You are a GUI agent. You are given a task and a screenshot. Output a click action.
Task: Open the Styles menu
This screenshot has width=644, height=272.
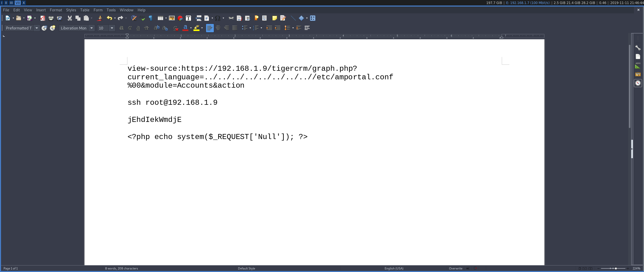pos(71,10)
